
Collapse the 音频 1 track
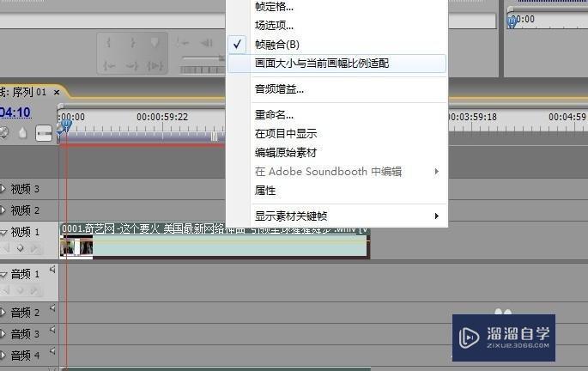pos(3,275)
